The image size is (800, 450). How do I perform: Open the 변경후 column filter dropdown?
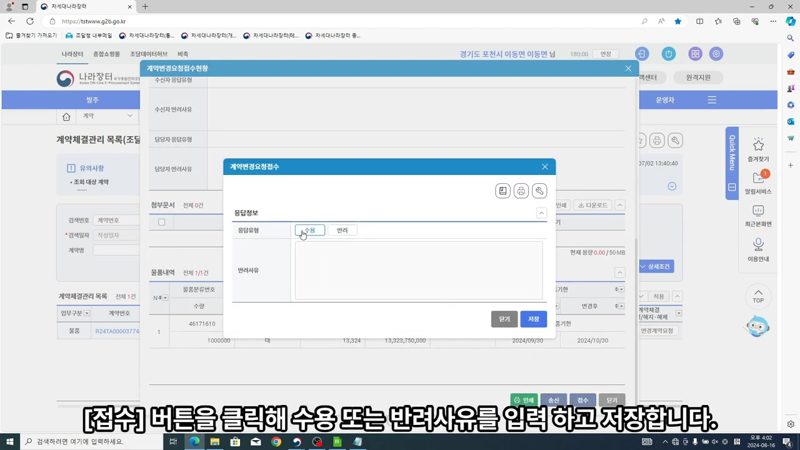click(619, 306)
